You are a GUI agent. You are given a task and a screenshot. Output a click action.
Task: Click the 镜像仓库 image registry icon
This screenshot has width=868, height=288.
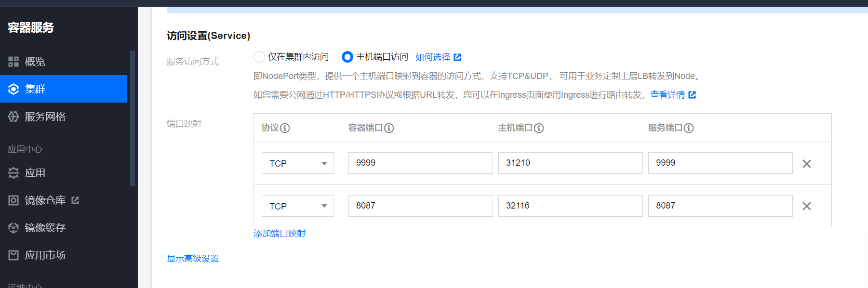pos(13,200)
